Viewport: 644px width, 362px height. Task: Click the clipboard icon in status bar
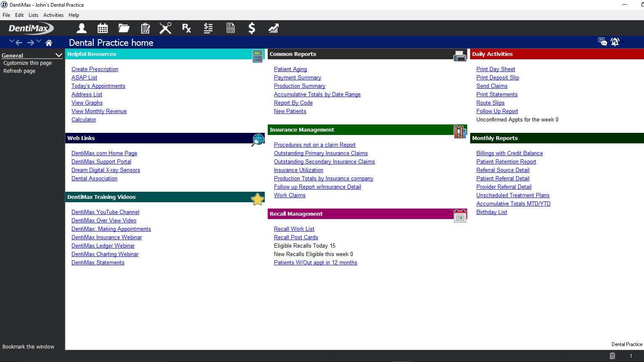click(x=612, y=356)
